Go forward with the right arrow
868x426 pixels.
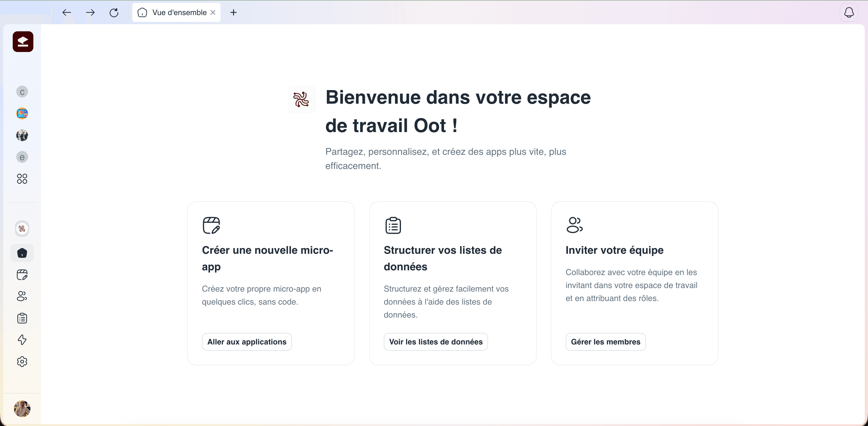[90, 12]
